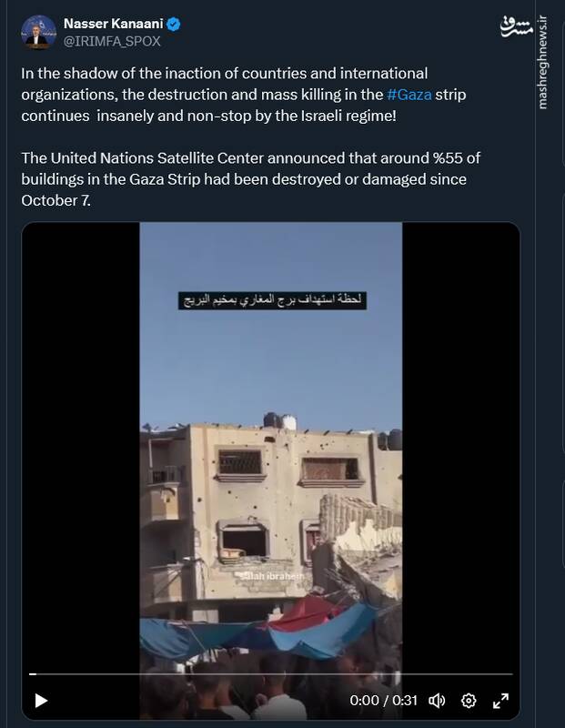Expand the video to fullscreen
Viewport: 565px width, 728px height.
(500, 700)
